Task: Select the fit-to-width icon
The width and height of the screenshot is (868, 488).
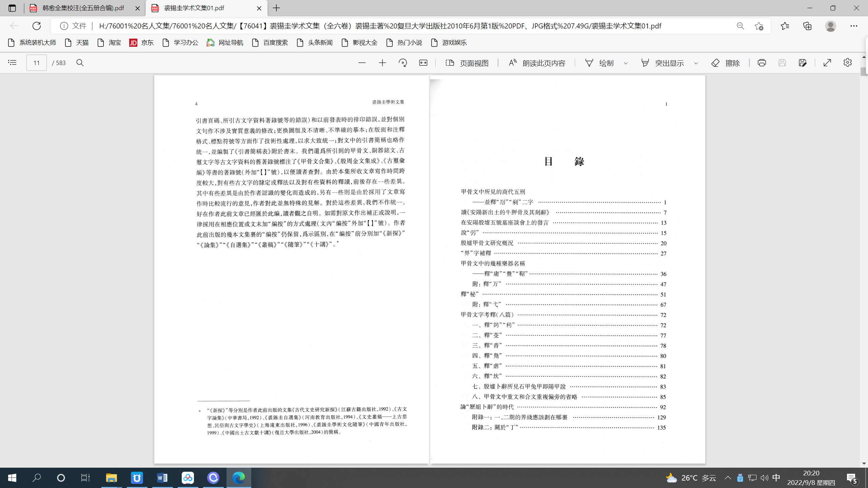Action: click(x=423, y=62)
